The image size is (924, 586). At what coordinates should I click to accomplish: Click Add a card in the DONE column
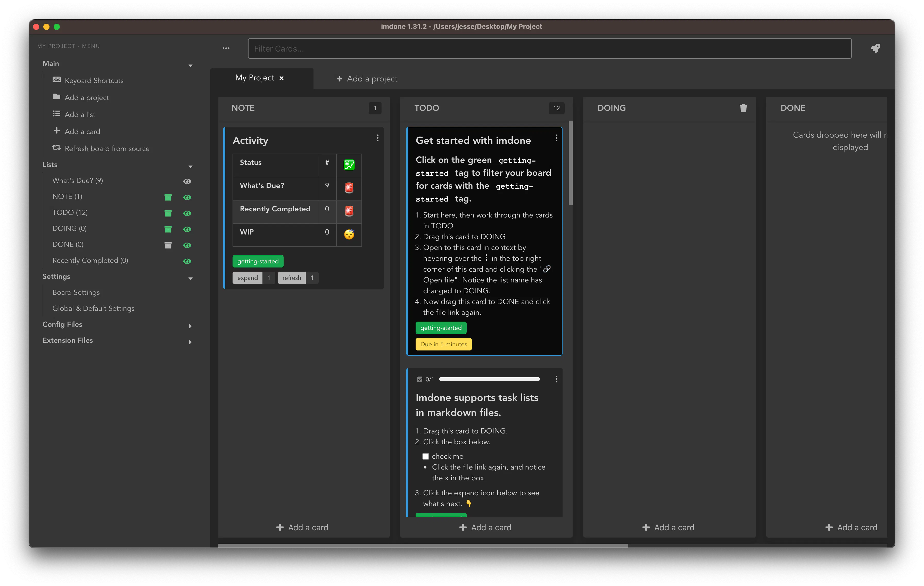click(x=851, y=527)
